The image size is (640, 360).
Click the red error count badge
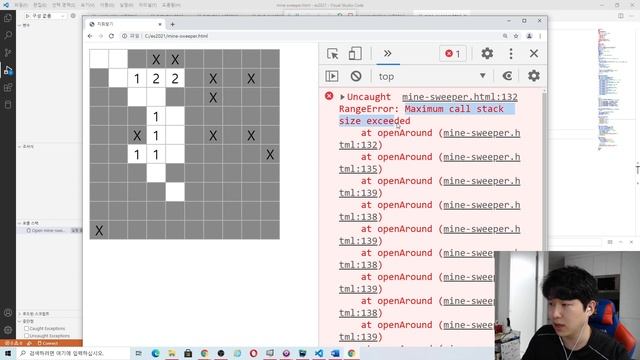(x=453, y=53)
